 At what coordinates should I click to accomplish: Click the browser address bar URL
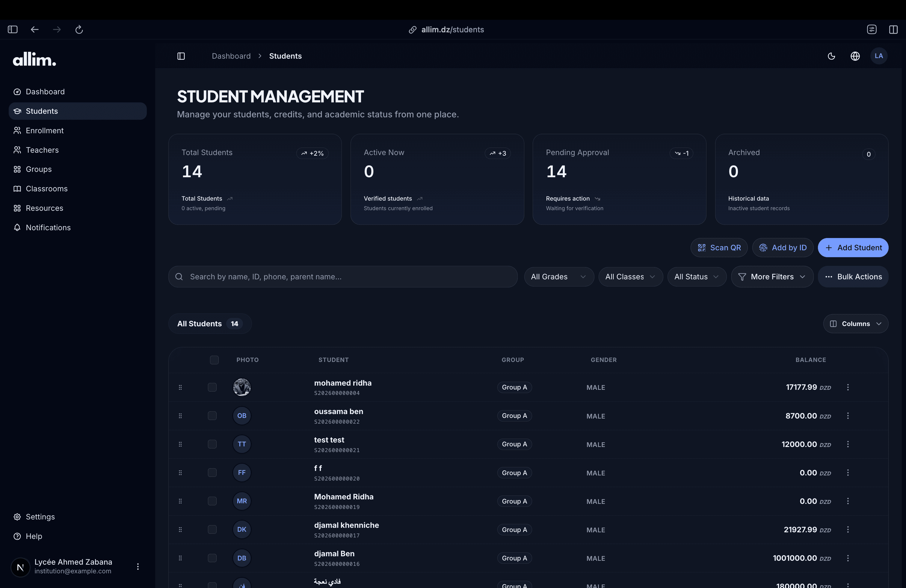click(x=452, y=30)
